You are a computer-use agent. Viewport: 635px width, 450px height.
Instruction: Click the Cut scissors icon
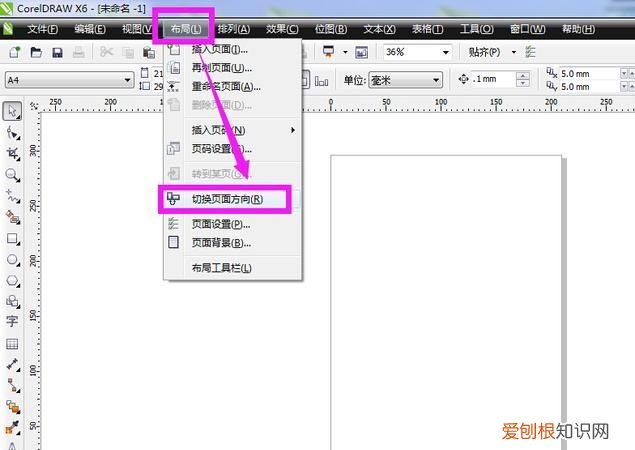click(107, 52)
